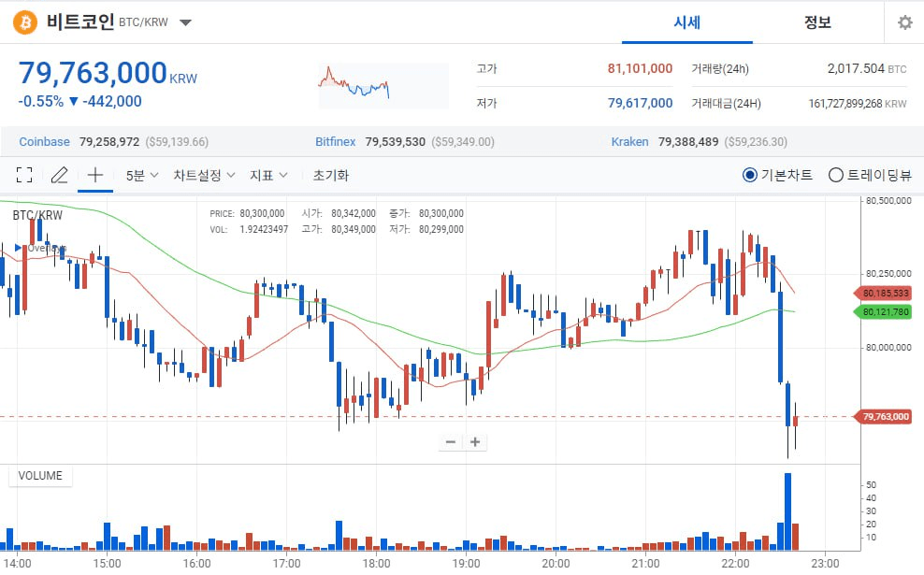The width and height of the screenshot is (924, 575).
Task: Click the Coinbase exchange price link
Action: tap(45, 142)
